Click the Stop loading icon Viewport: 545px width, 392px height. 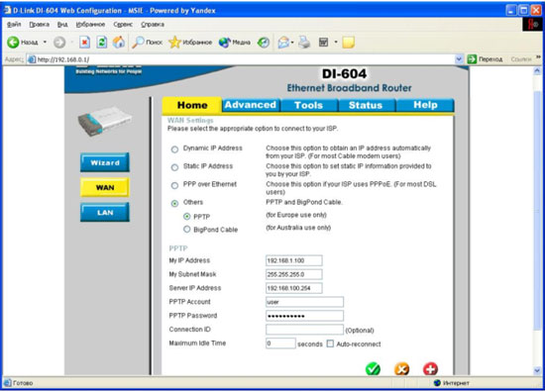tap(84, 43)
